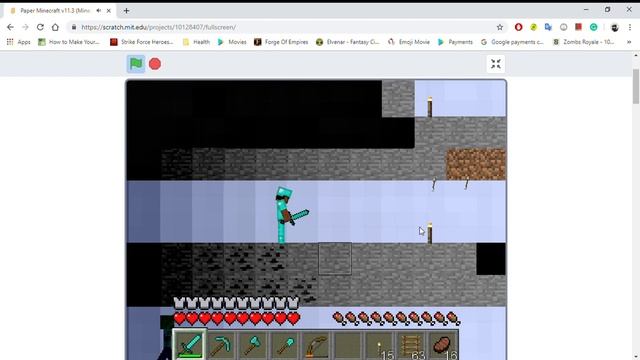The image size is (640, 360).
Task: Open the Movies bookmark
Action: coord(232,42)
